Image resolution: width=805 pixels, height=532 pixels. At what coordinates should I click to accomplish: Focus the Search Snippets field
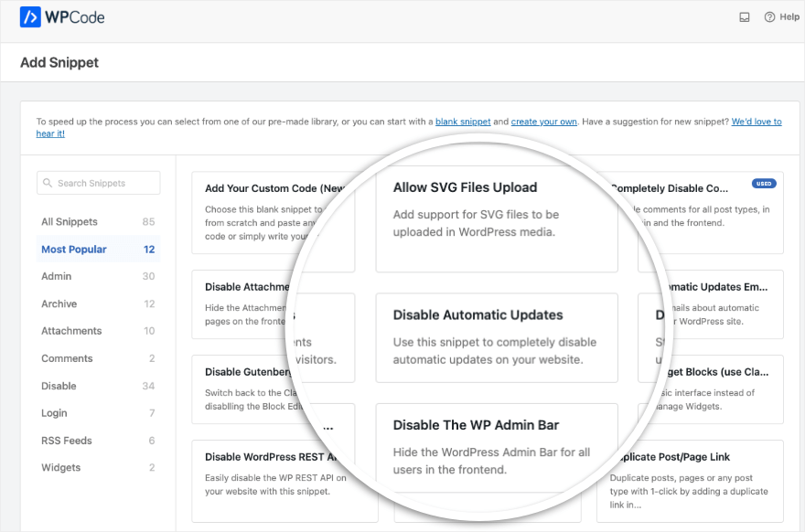click(98, 183)
